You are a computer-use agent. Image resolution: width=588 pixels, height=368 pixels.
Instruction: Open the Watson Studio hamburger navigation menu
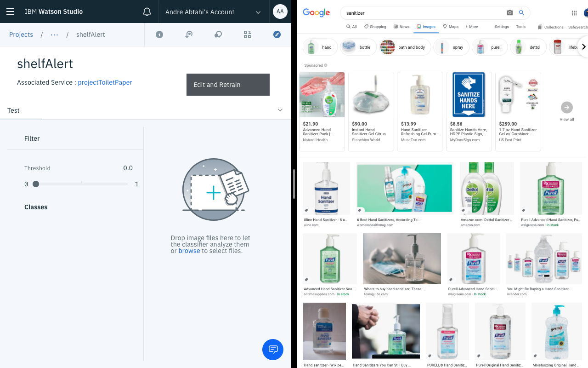click(10, 11)
